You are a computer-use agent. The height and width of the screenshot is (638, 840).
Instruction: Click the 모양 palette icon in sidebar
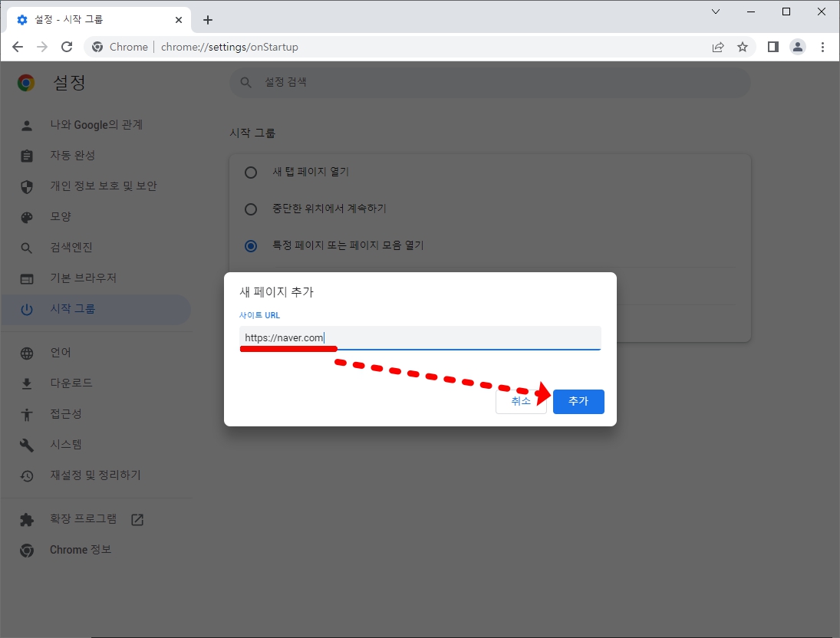click(x=28, y=216)
